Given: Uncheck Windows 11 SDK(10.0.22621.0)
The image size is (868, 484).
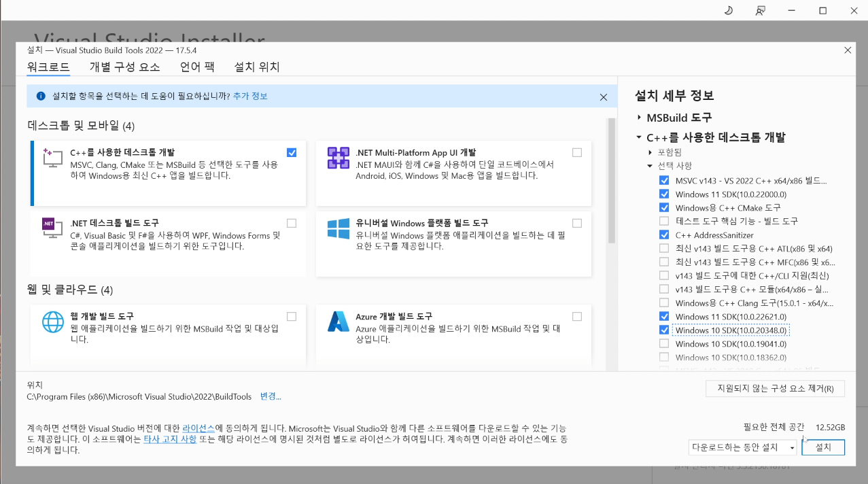Looking at the screenshot, I should (x=664, y=317).
